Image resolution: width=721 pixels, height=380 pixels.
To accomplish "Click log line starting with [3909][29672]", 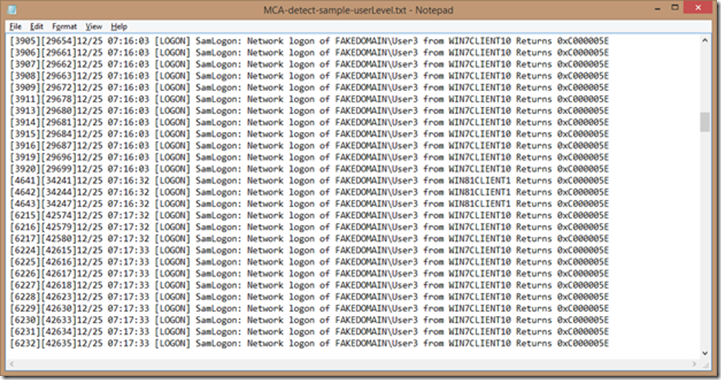I will [x=309, y=87].
